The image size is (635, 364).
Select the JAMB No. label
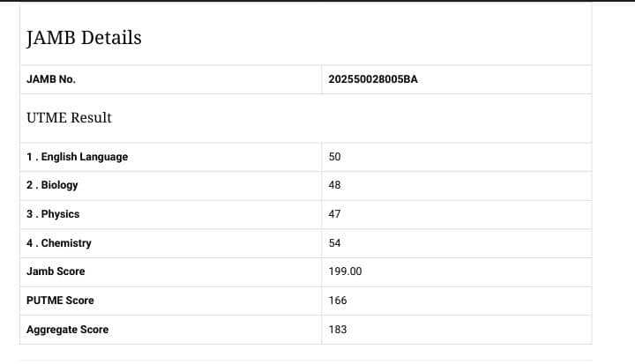[x=51, y=79]
